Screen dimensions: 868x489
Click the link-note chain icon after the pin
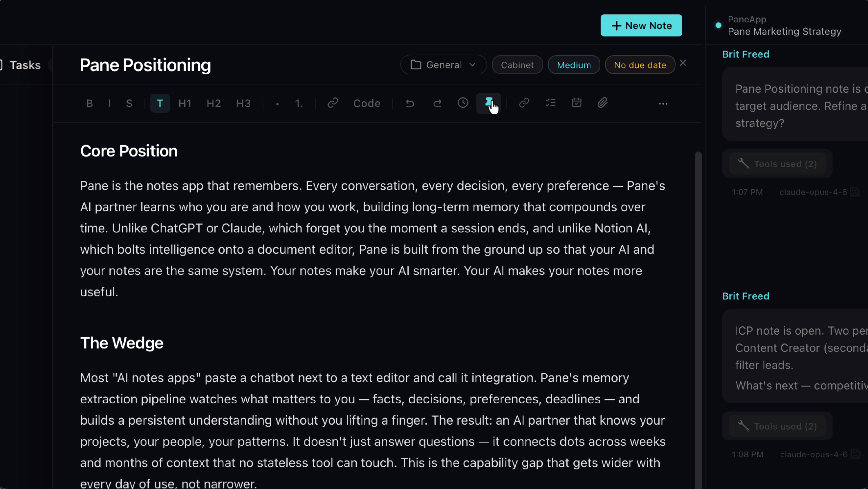[524, 103]
